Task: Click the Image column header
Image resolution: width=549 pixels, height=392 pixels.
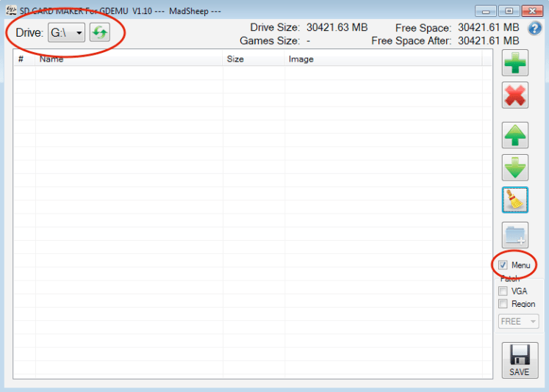Action: [x=301, y=59]
